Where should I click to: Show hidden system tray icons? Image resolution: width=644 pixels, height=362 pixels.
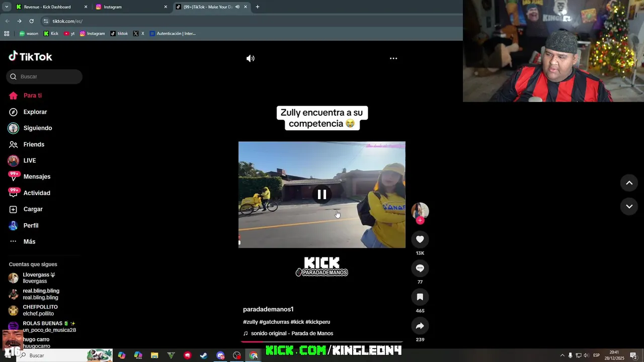coord(562,355)
